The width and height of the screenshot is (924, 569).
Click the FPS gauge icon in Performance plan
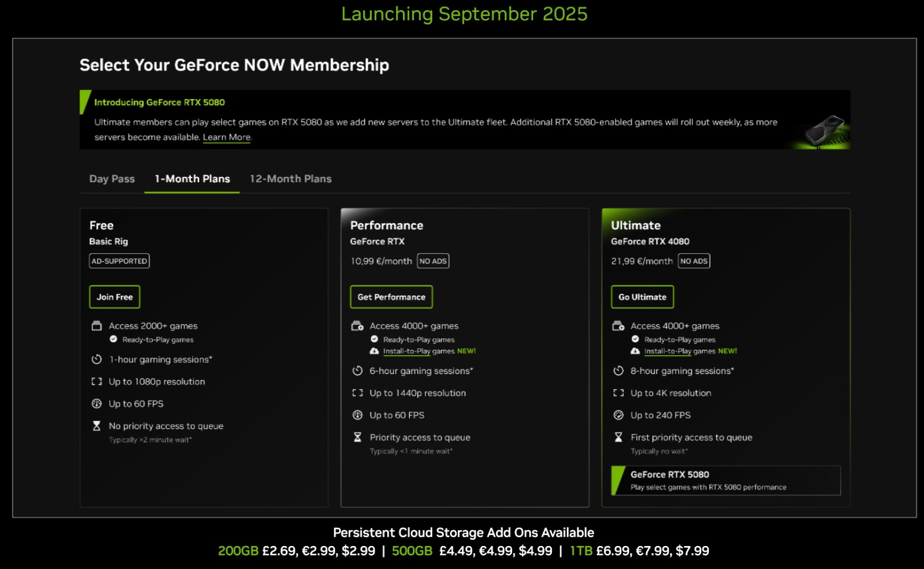click(x=358, y=415)
